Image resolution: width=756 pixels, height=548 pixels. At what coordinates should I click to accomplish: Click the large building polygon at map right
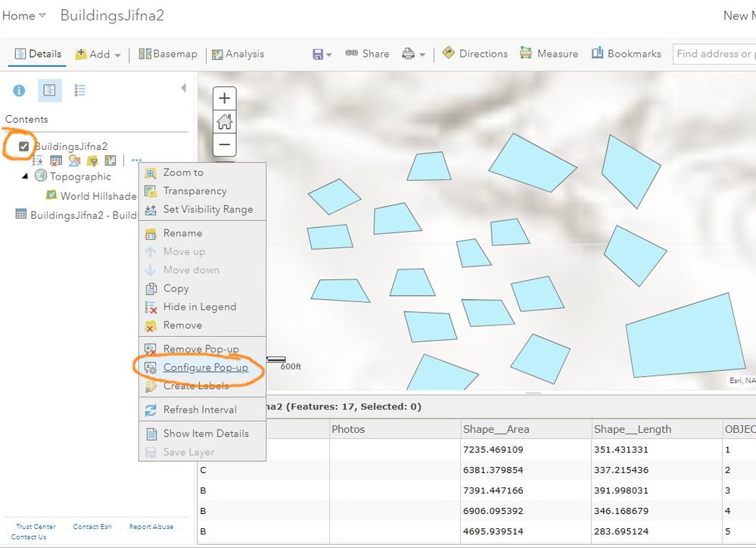686,338
